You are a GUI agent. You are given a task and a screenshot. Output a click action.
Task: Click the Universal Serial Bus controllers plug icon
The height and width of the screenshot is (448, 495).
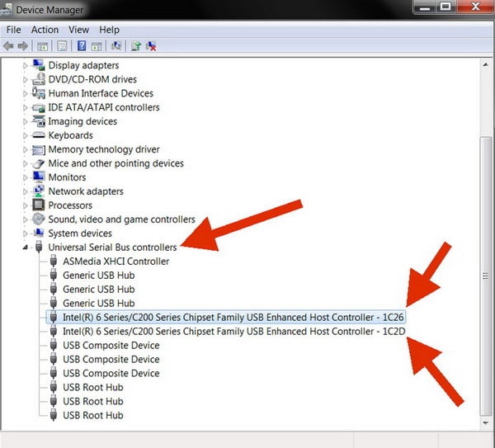tap(39, 247)
